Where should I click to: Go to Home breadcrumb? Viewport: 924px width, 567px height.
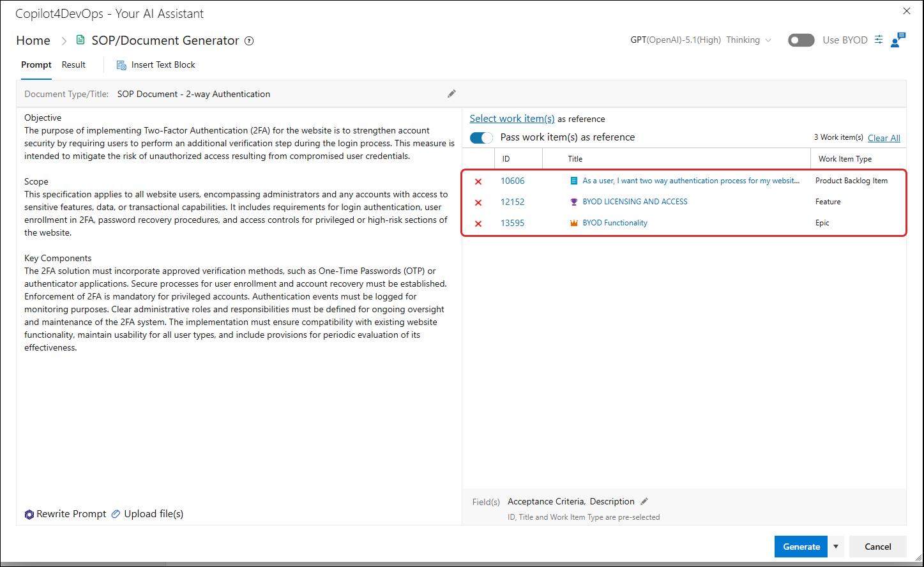pyautogui.click(x=33, y=40)
